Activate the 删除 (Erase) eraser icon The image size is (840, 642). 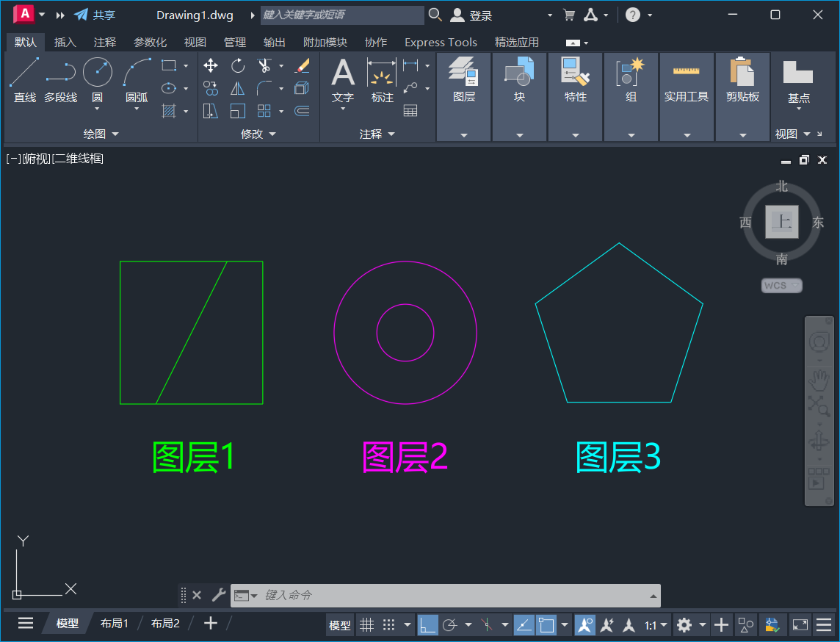302,65
